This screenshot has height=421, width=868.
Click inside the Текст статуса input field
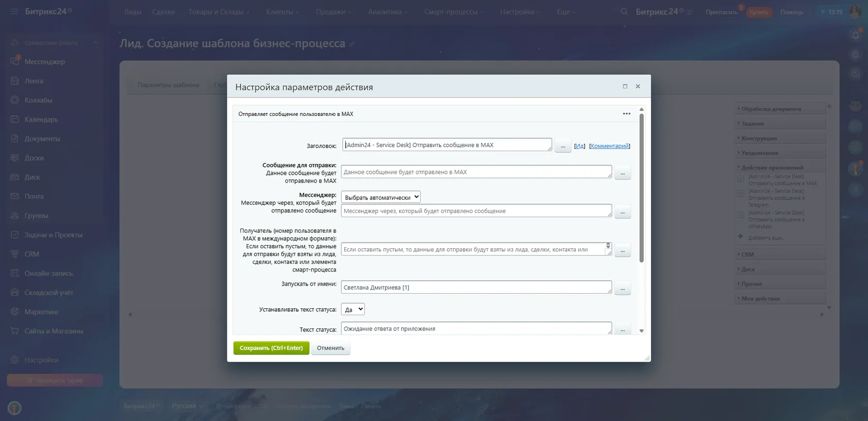[x=476, y=328]
